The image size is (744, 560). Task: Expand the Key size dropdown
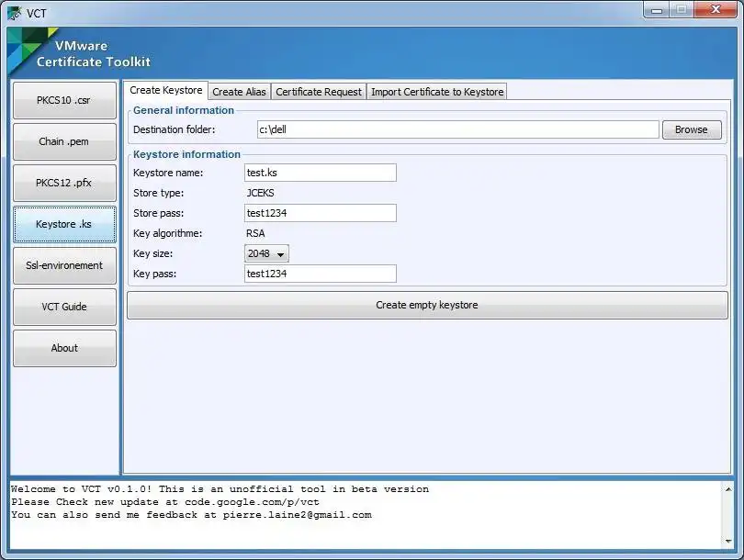[x=266, y=253]
